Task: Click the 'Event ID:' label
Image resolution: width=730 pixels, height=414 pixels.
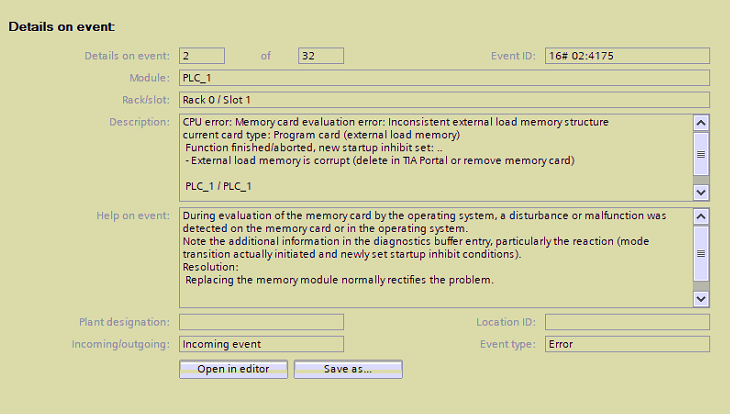Action: (x=513, y=56)
